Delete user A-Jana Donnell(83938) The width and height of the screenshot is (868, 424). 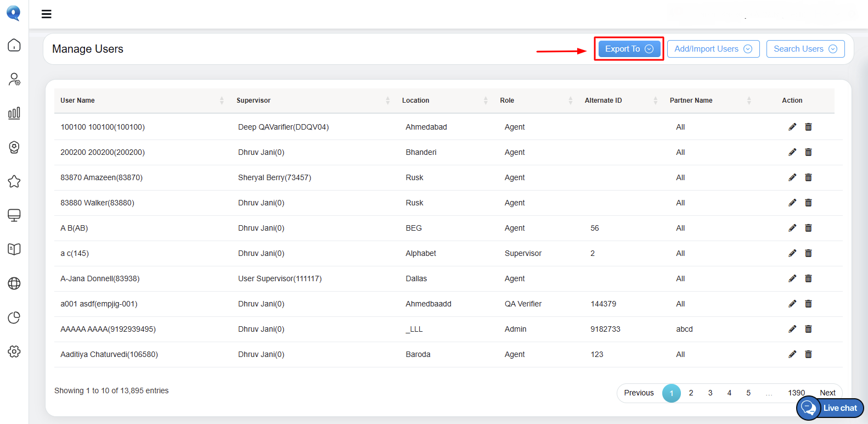808,278
